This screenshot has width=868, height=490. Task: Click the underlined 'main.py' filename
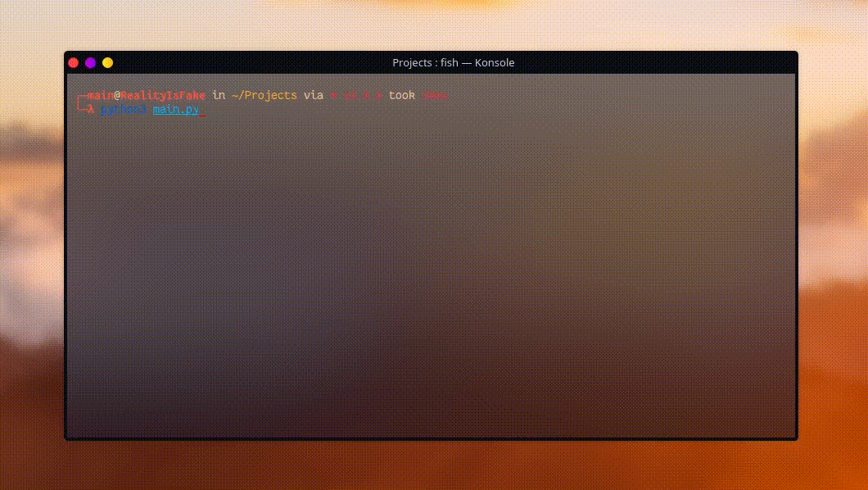pyautogui.click(x=176, y=110)
